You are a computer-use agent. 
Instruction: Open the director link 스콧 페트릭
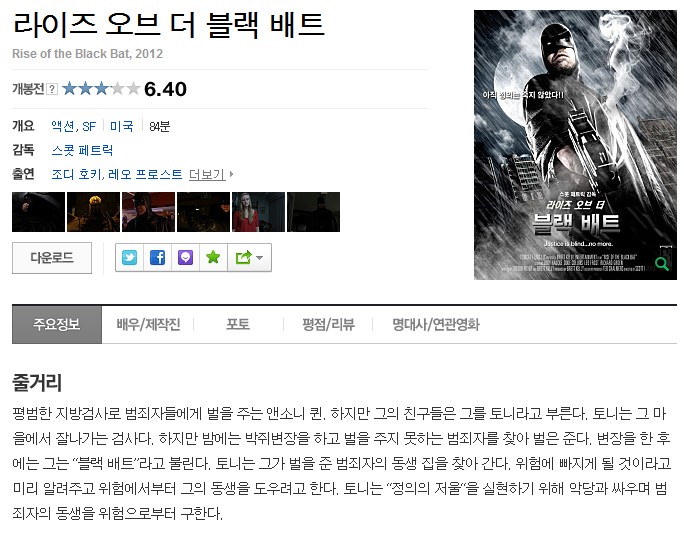tap(82, 150)
